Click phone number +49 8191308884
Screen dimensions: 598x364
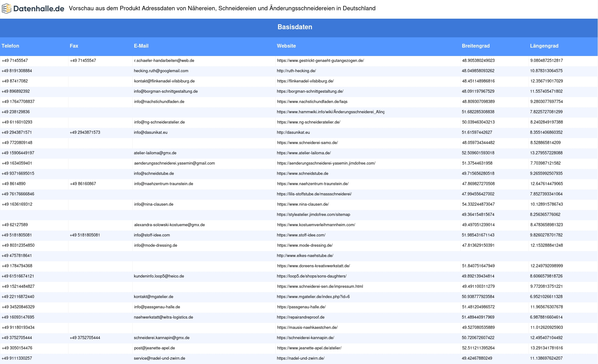tap(17, 71)
